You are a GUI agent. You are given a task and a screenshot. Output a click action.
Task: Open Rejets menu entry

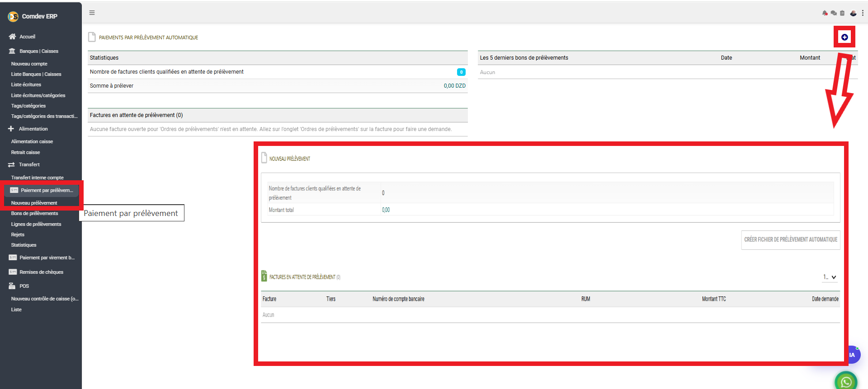[18, 234]
